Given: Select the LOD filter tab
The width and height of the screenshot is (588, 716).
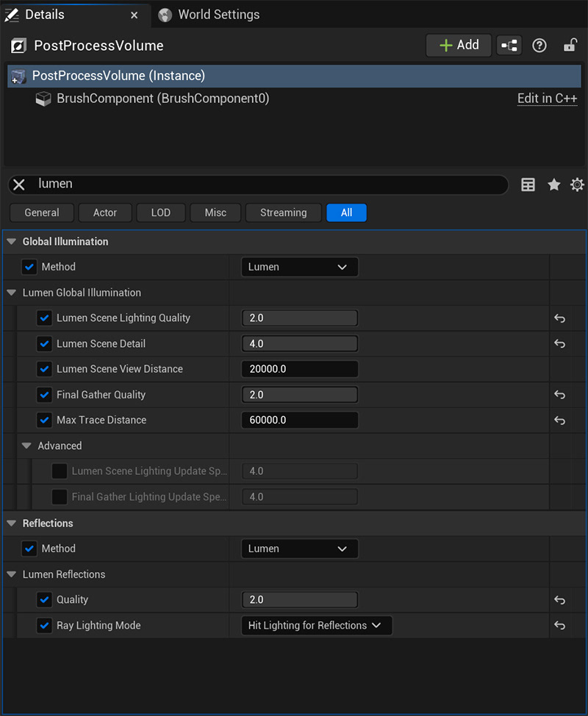Looking at the screenshot, I should coord(161,212).
